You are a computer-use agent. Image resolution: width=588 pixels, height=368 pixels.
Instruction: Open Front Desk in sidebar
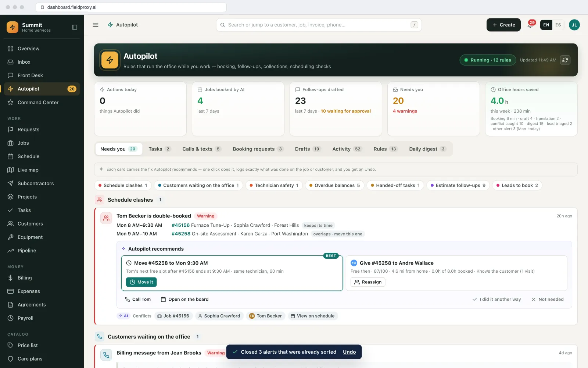[42, 75]
